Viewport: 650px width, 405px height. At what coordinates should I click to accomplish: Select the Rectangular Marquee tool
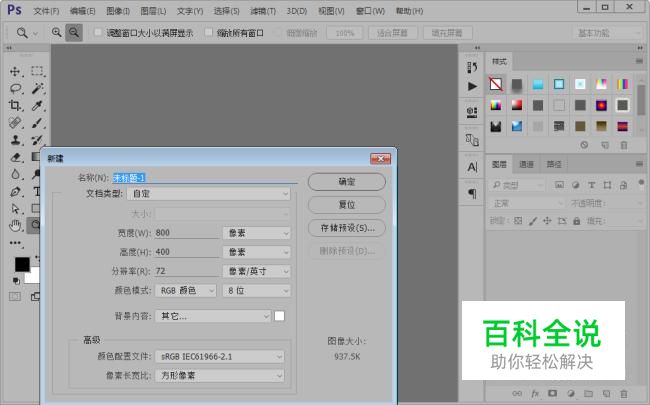pyautogui.click(x=37, y=71)
